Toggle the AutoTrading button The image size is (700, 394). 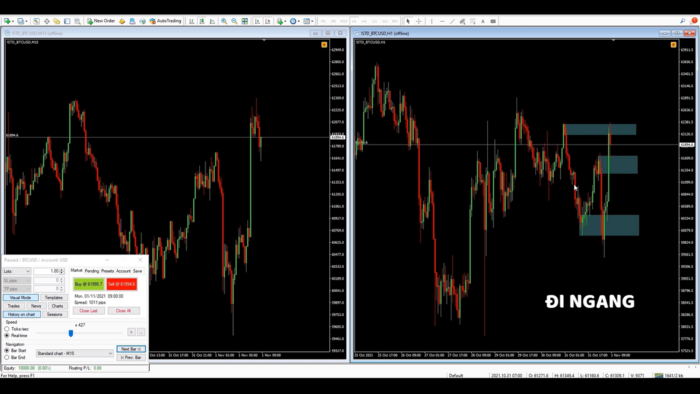click(165, 21)
